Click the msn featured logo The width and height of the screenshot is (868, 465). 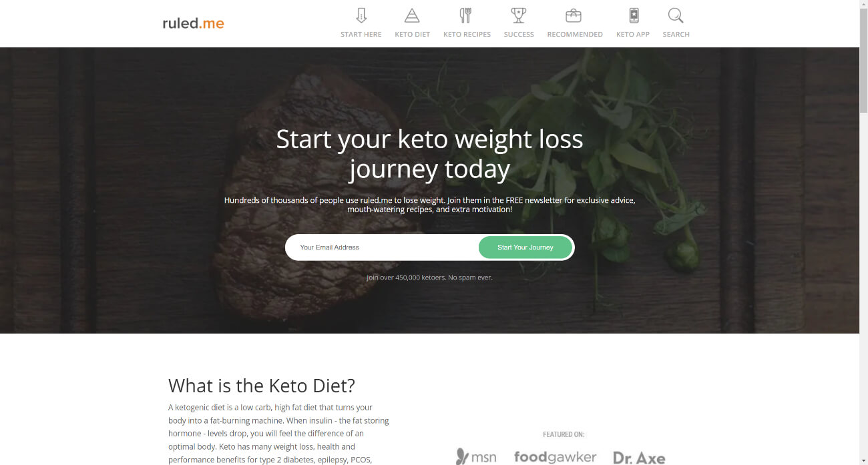point(475,457)
